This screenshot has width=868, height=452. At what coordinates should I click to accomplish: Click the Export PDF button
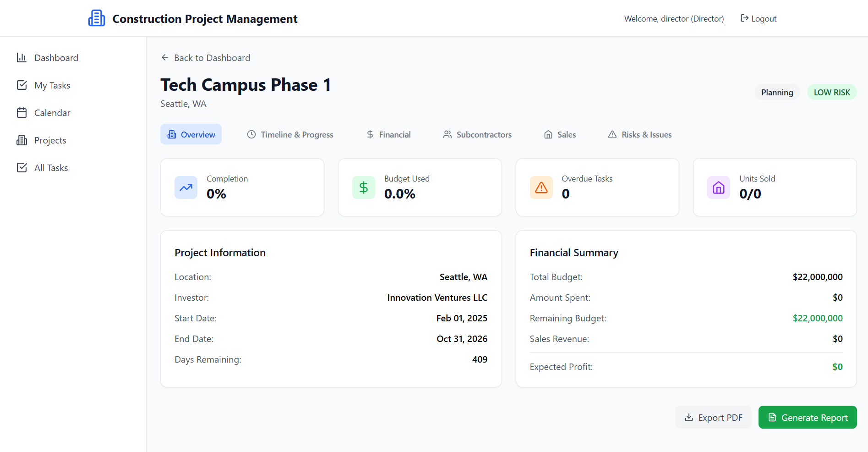(713, 417)
